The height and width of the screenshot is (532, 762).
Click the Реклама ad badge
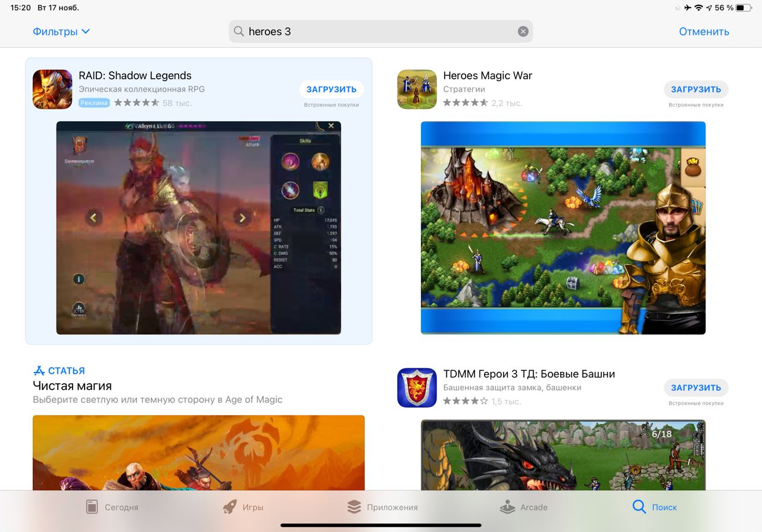coord(94,103)
